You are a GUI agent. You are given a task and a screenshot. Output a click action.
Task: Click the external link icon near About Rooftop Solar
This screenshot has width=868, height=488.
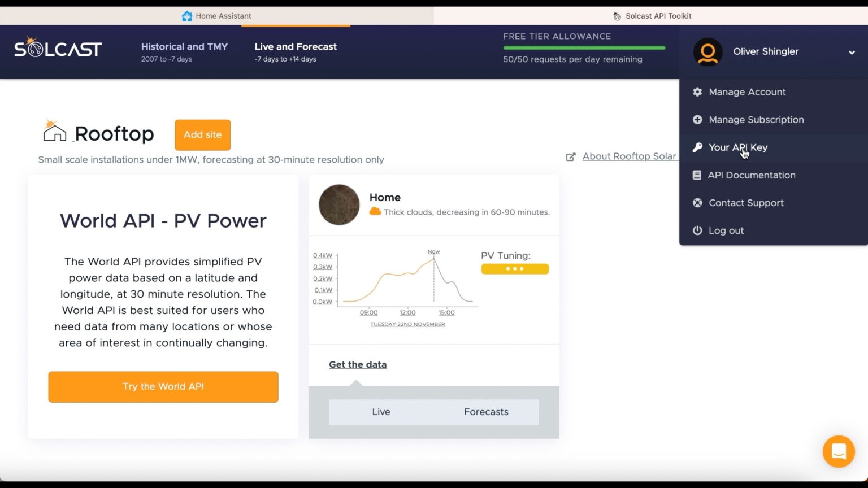tap(571, 156)
